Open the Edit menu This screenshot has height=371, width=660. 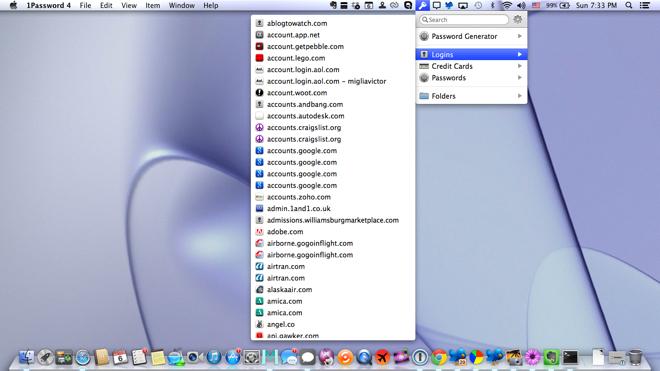106,5
